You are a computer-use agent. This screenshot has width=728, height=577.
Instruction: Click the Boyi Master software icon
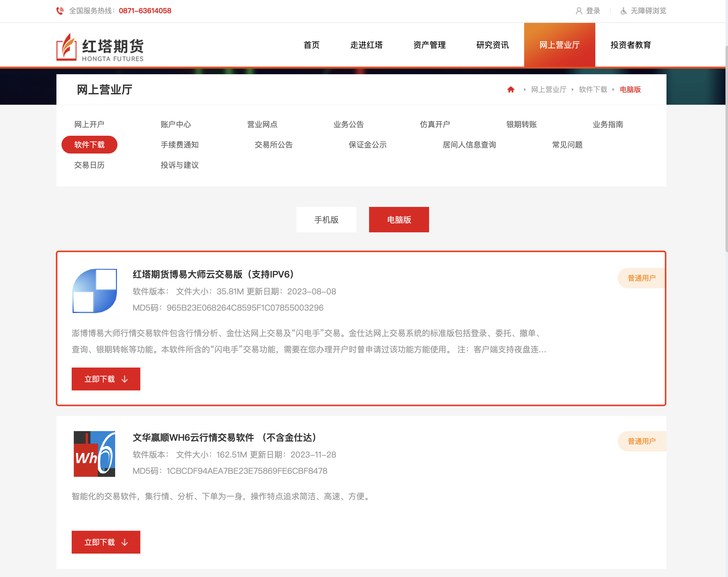point(95,291)
